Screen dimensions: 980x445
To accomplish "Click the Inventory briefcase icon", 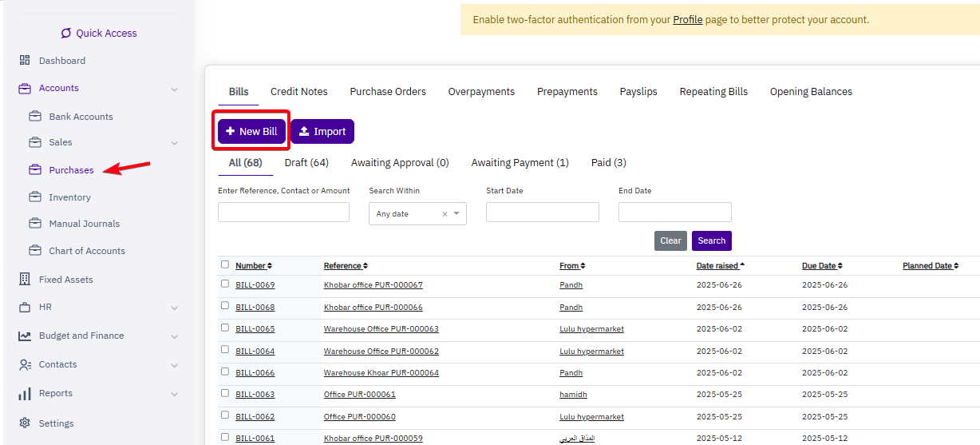I will pyautogui.click(x=35, y=197).
